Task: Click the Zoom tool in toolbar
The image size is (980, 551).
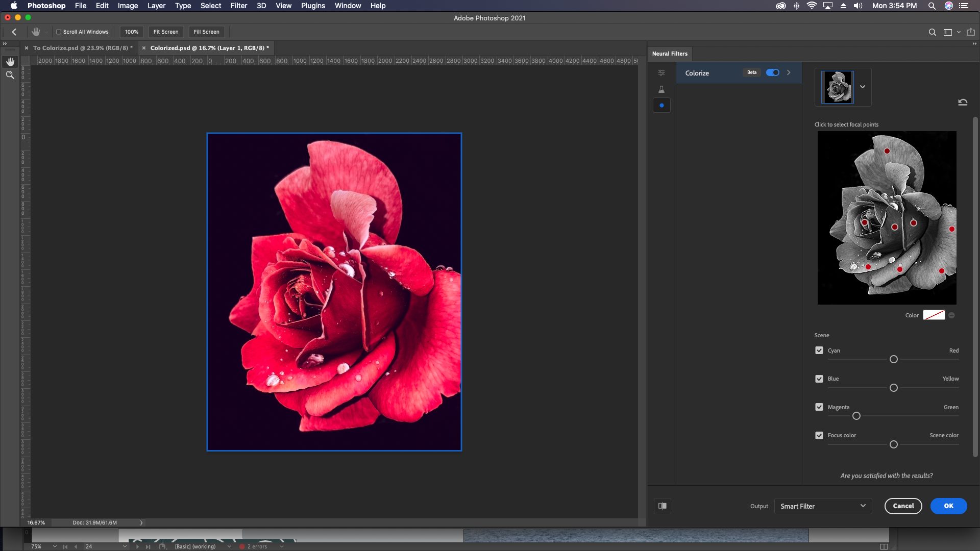Action: click(x=10, y=74)
